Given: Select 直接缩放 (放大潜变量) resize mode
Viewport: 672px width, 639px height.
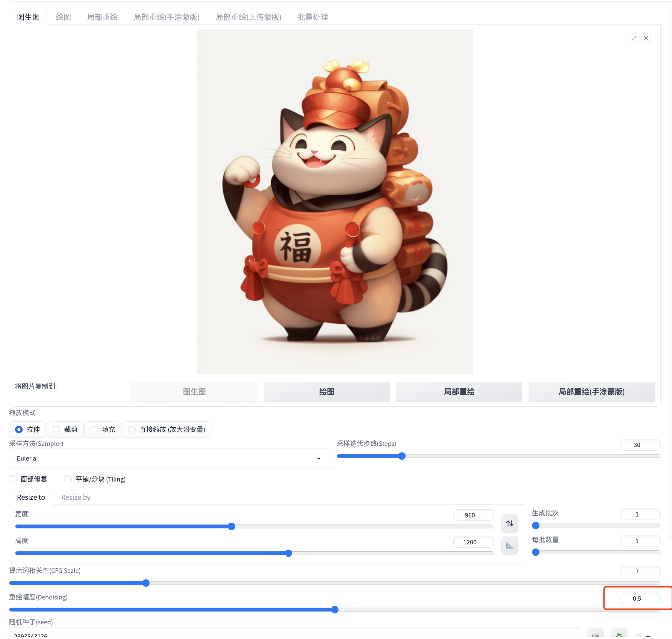Looking at the screenshot, I should 167,429.
